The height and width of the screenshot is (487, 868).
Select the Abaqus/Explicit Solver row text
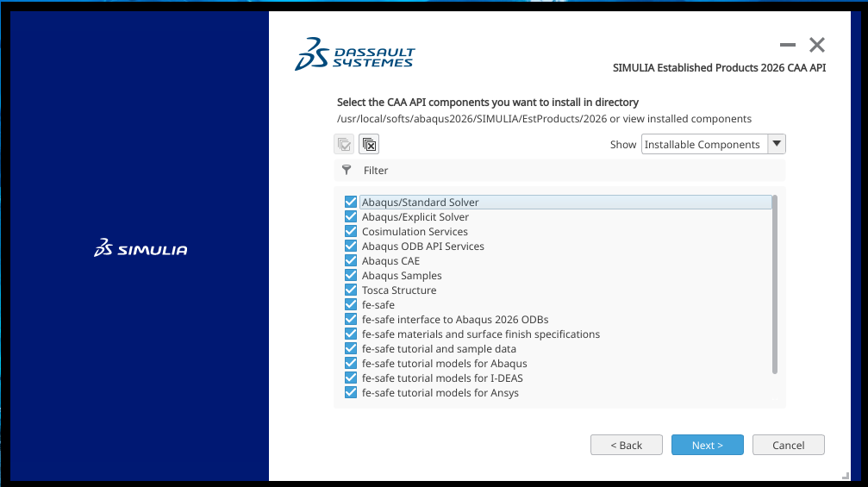click(415, 217)
